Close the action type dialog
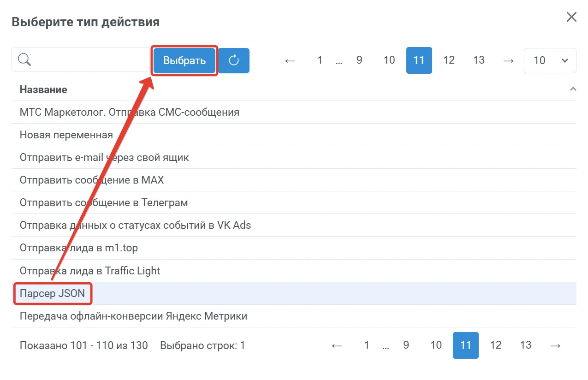 click(571, 18)
